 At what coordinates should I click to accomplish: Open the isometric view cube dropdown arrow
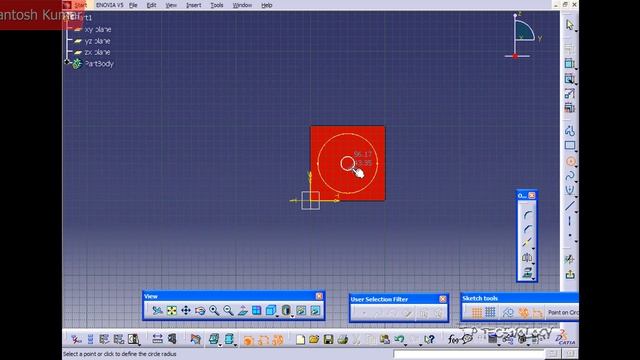tap(277, 316)
